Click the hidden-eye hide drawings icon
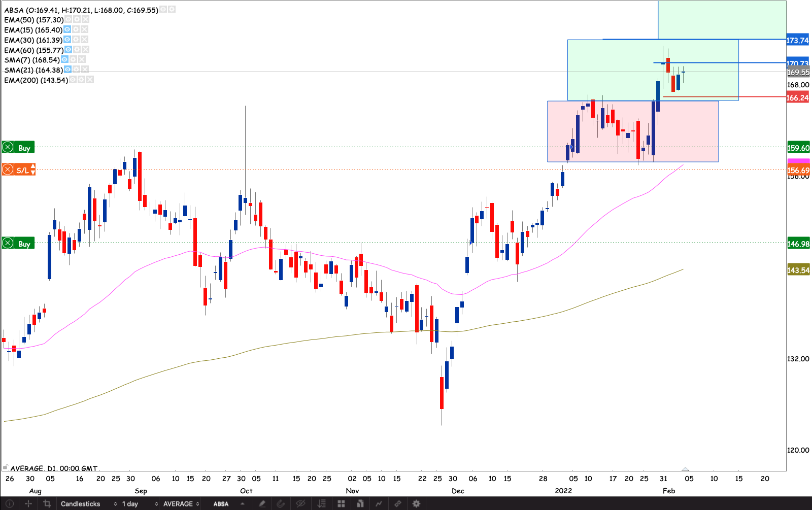This screenshot has width=812, height=510. 300,504
